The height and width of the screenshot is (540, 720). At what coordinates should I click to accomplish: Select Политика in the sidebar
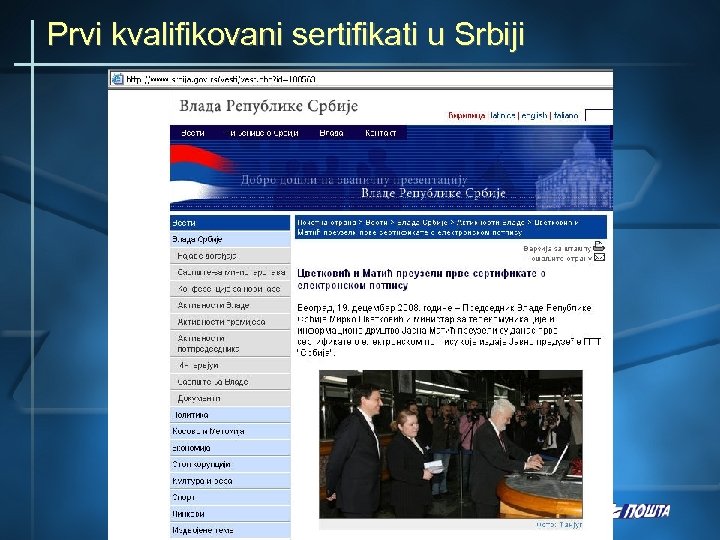230,415
